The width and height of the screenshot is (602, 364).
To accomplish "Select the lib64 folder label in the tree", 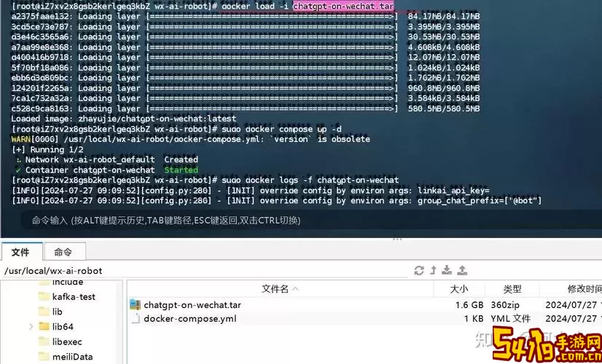I will (x=63, y=326).
